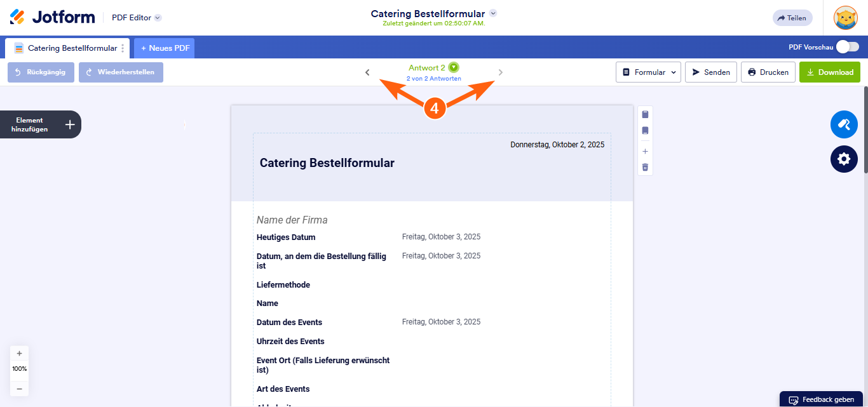Click the Jotform logo

coord(53,17)
